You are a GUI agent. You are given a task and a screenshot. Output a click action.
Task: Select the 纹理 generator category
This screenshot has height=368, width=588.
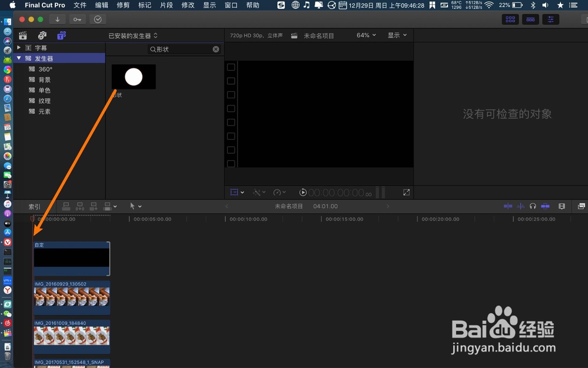tap(45, 101)
